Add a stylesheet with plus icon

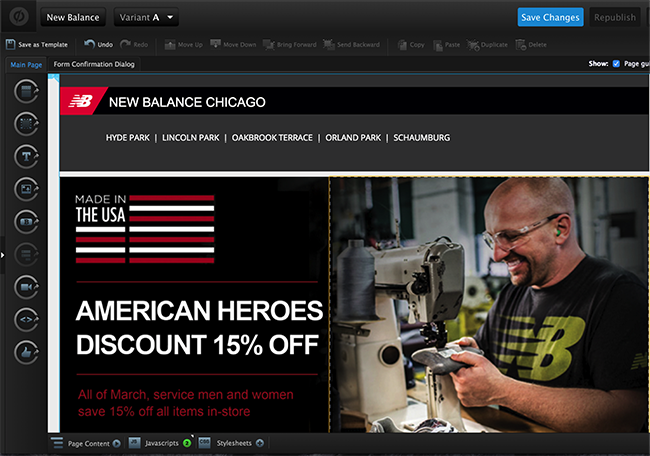tap(260, 443)
